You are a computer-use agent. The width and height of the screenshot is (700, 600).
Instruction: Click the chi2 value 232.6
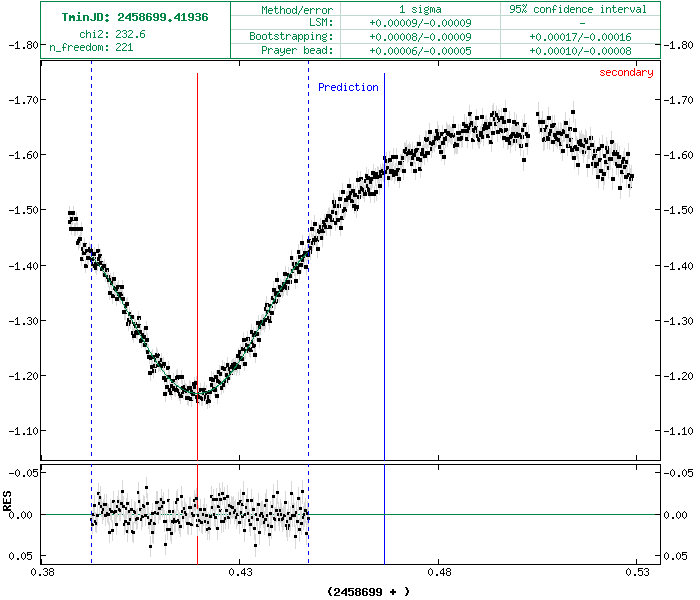click(x=130, y=34)
